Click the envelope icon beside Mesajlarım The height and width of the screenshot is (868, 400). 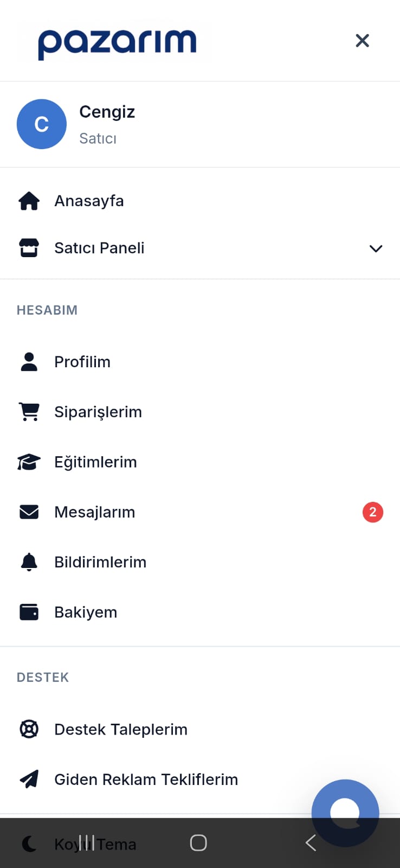tap(29, 512)
